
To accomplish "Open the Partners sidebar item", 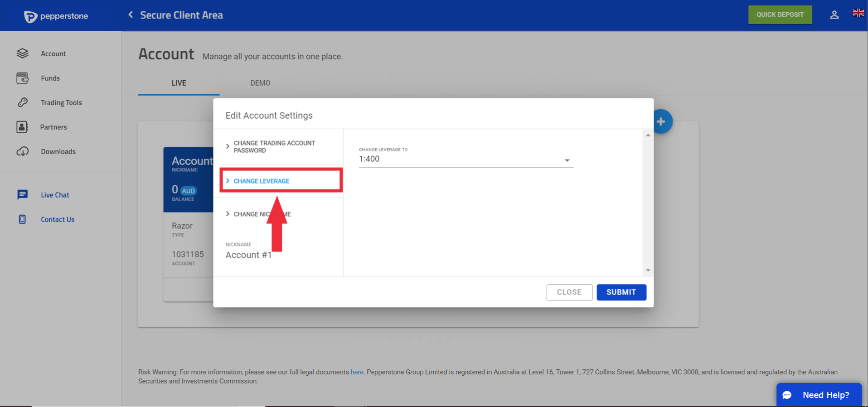I will tap(53, 127).
